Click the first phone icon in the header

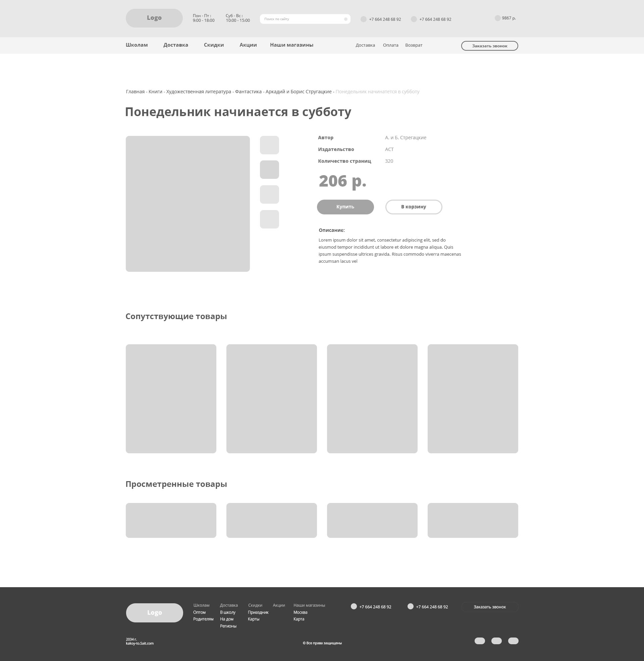[x=363, y=19]
